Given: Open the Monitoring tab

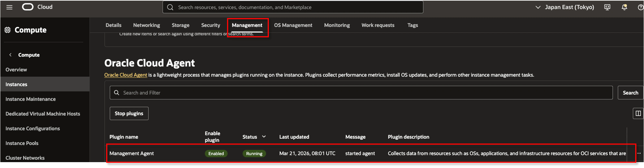Looking at the screenshot, I should [x=337, y=25].
